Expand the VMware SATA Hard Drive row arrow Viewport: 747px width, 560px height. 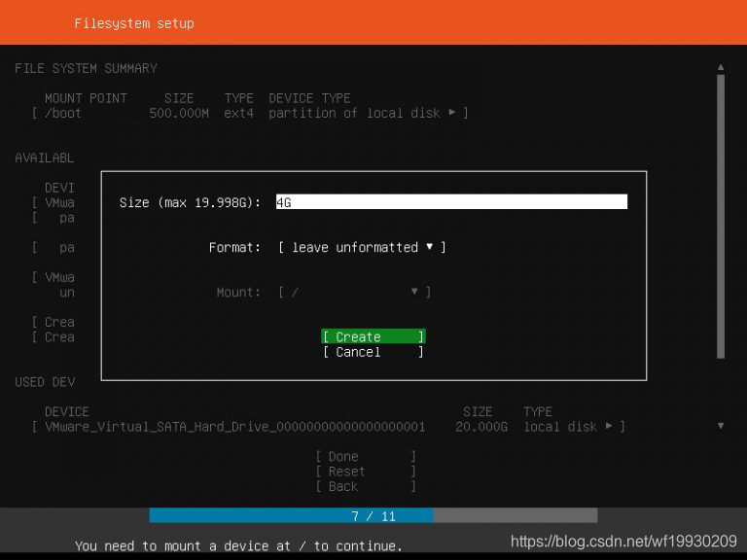(609, 426)
